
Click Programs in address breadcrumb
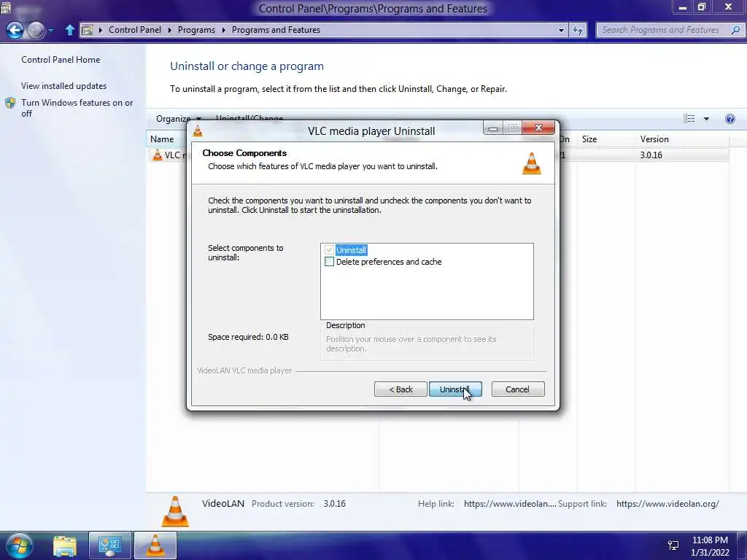(x=196, y=29)
